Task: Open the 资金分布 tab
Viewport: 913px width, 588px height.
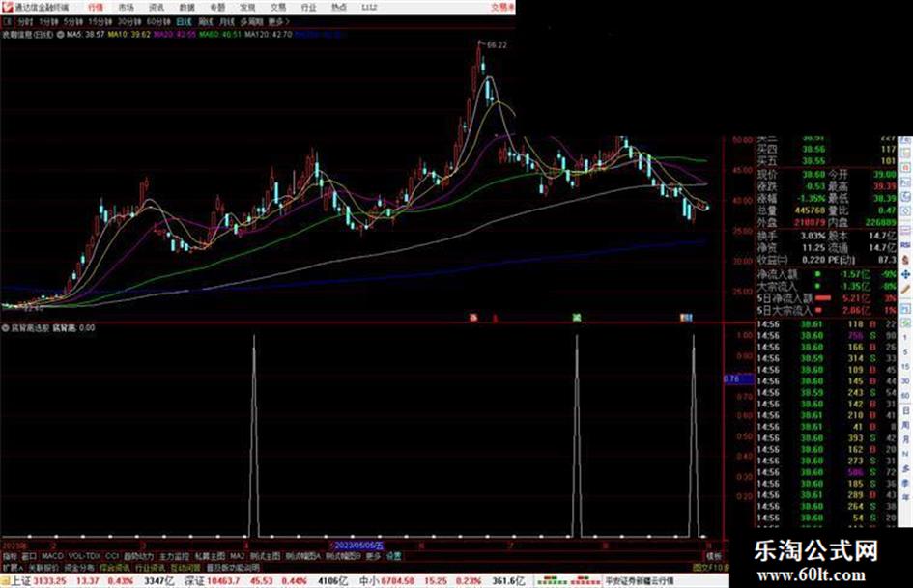Action: click(79, 567)
